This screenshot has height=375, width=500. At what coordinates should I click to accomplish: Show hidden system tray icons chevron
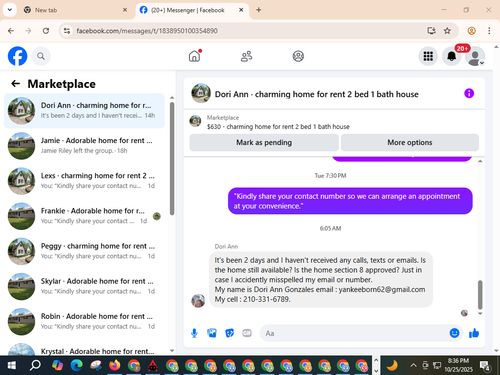point(413,366)
